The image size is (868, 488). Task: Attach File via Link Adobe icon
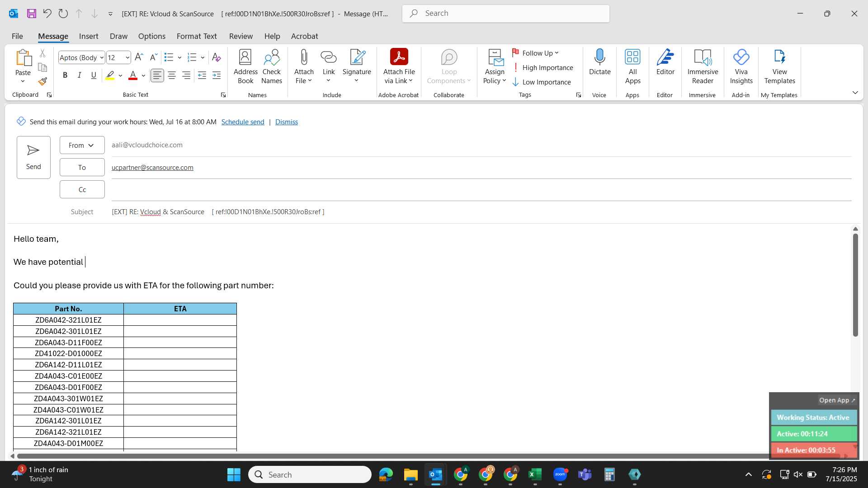coord(399,67)
